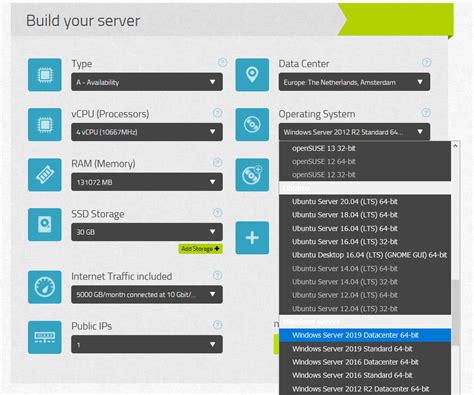Click the Internet Traffic speedometer icon
The width and height of the screenshot is (474, 395).
coord(45,287)
